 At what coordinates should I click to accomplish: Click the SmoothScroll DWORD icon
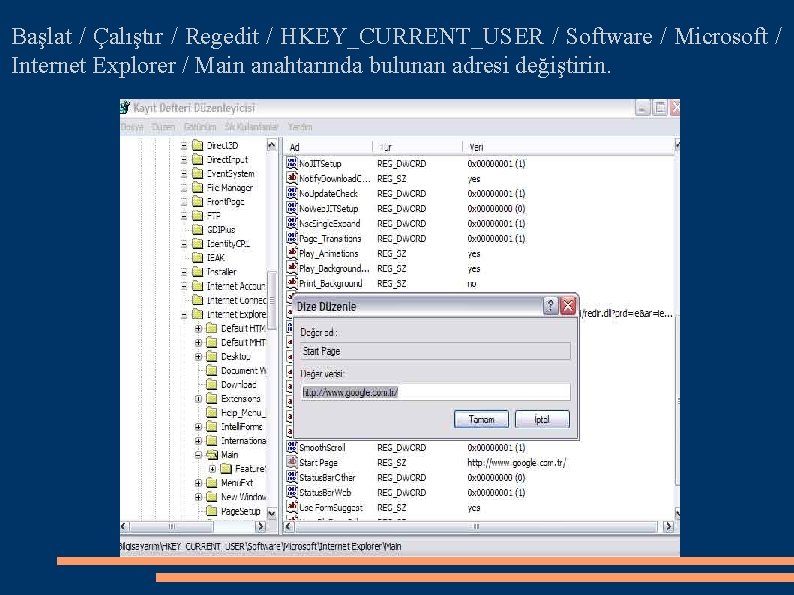tap(292, 447)
